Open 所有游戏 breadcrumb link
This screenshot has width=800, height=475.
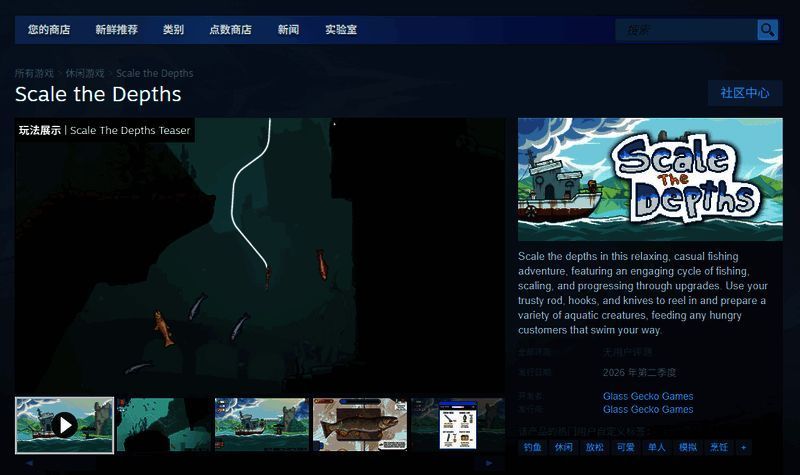pyautogui.click(x=34, y=73)
